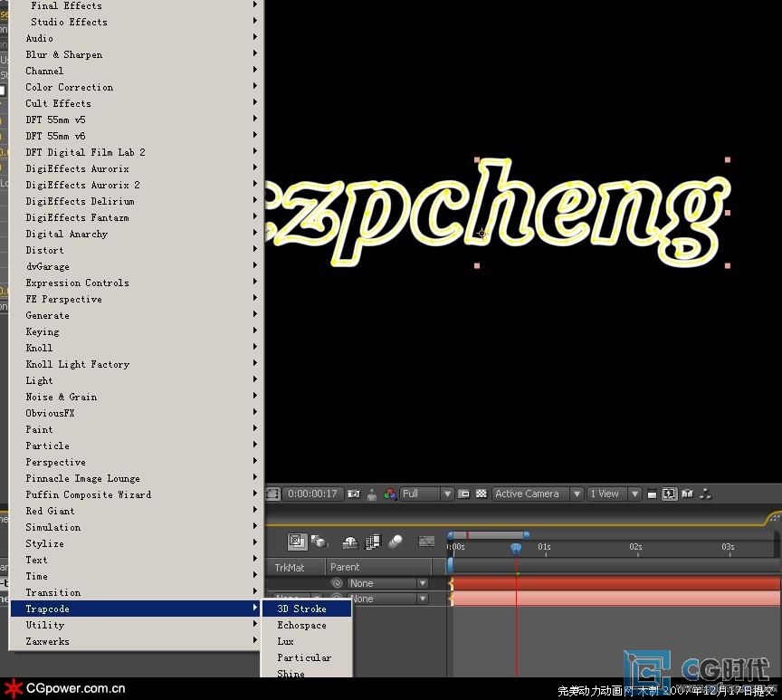Open the Active Camera 3D view dropdown
Viewport: 782px width, 700px height.
click(x=537, y=494)
